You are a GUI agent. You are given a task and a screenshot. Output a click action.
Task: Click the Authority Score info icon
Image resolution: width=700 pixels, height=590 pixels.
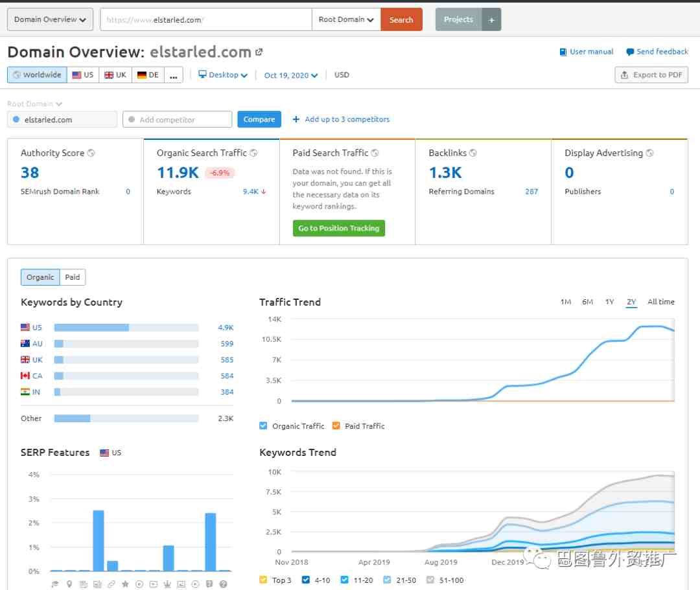91,153
